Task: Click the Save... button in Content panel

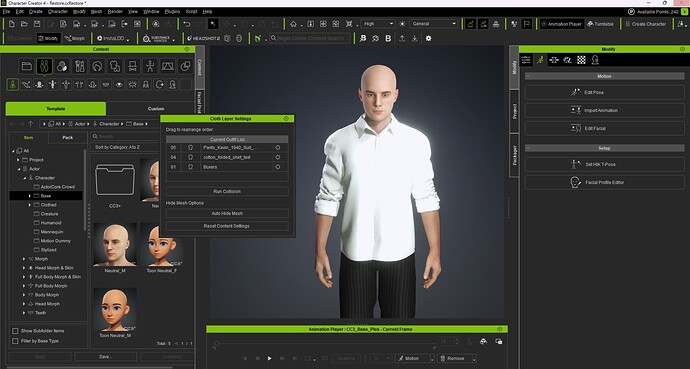Action: 105,357
